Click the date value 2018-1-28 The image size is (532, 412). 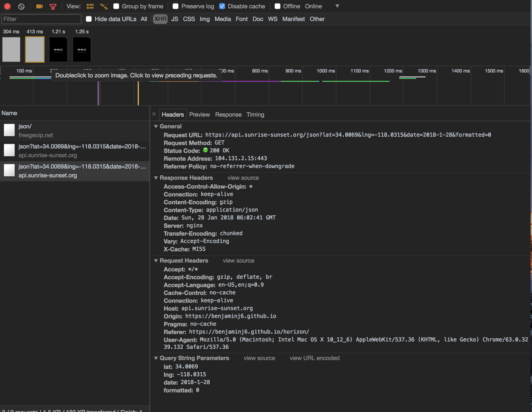195,382
